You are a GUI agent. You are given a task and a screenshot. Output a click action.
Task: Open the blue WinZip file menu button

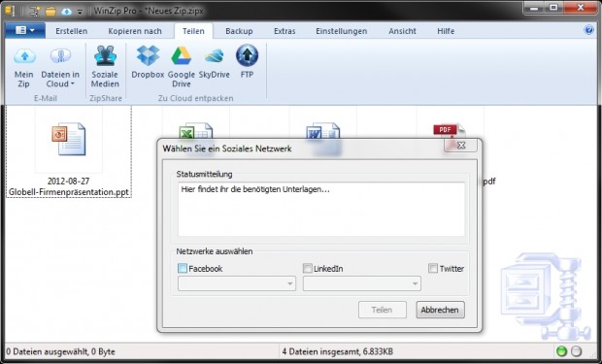point(25,30)
